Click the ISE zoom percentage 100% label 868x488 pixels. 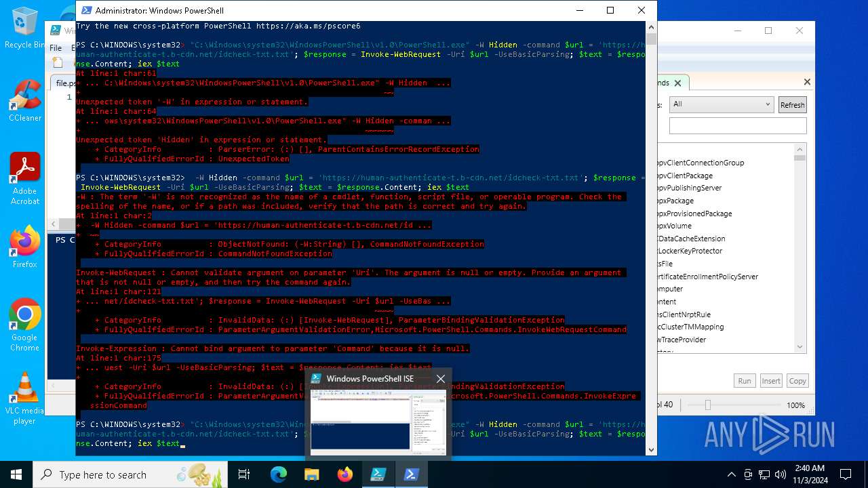[795, 405]
